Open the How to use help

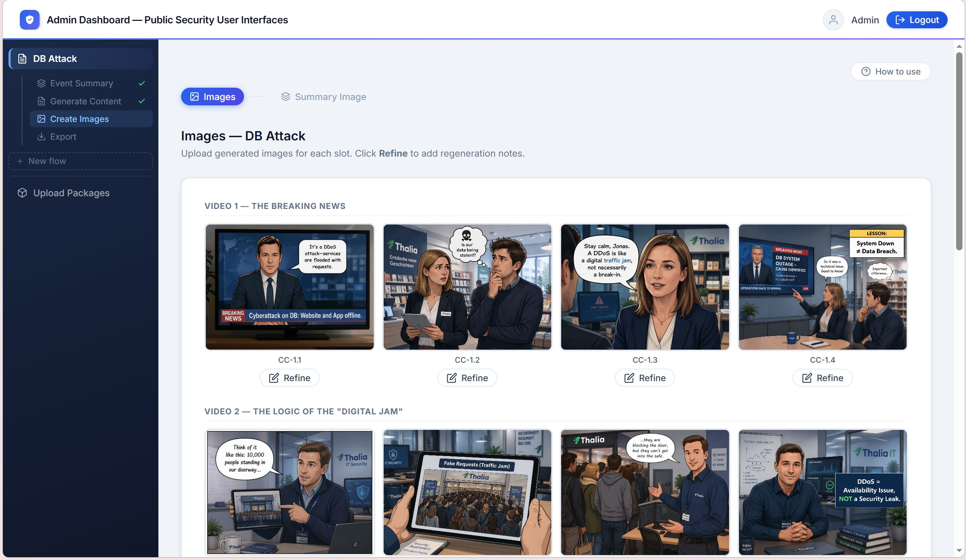tap(890, 72)
